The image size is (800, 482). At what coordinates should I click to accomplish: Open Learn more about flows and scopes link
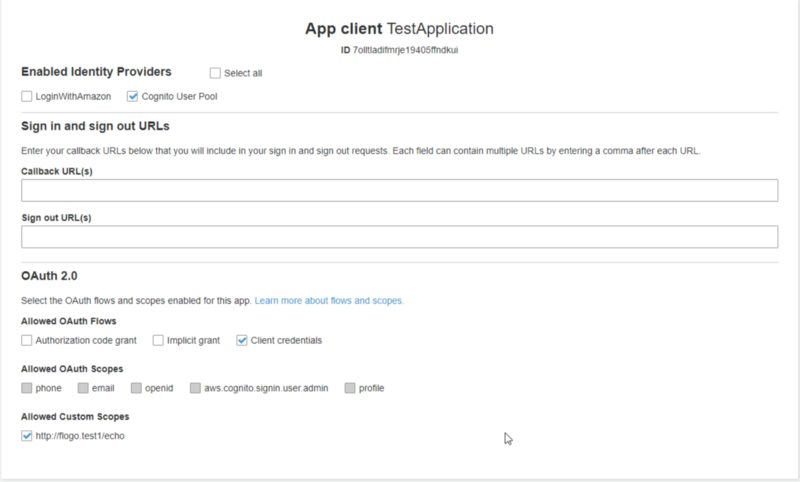click(329, 300)
